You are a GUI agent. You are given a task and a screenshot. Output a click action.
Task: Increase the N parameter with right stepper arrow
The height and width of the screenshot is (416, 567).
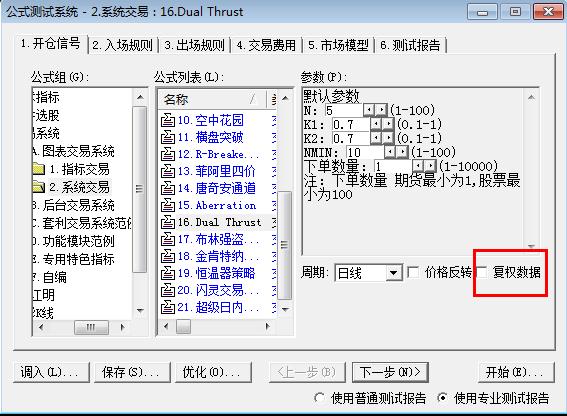pyautogui.click(x=381, y=110)
